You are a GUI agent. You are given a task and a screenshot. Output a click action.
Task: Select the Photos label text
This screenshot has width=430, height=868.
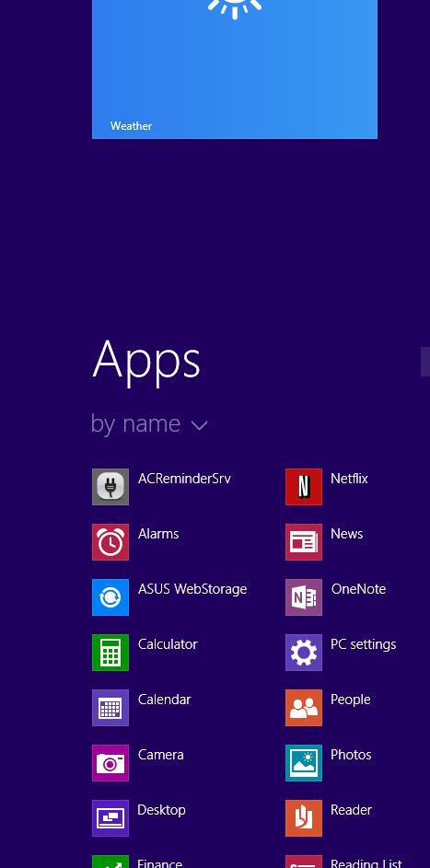(x=351, y=755)
